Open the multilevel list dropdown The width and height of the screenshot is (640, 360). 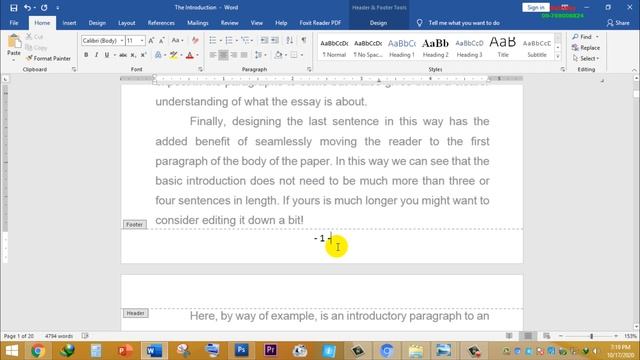click(x=252, y=40)
